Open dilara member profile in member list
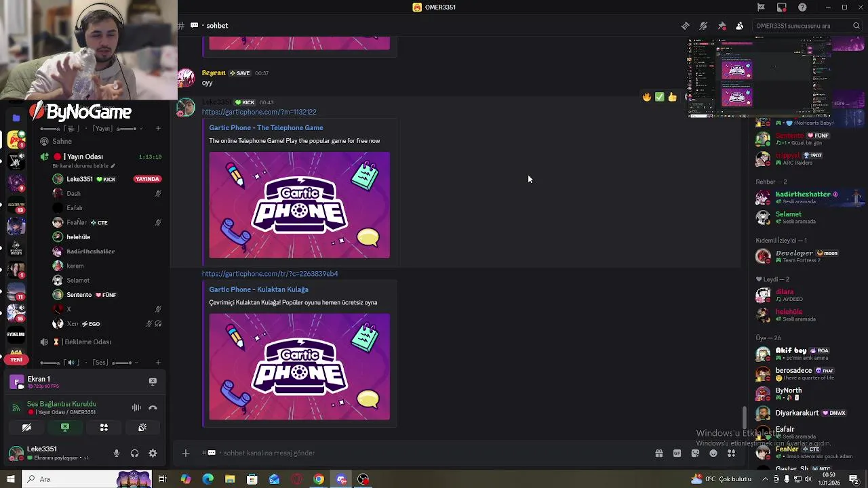This screenshot has height=488, width=868. [x=807, y=296]
